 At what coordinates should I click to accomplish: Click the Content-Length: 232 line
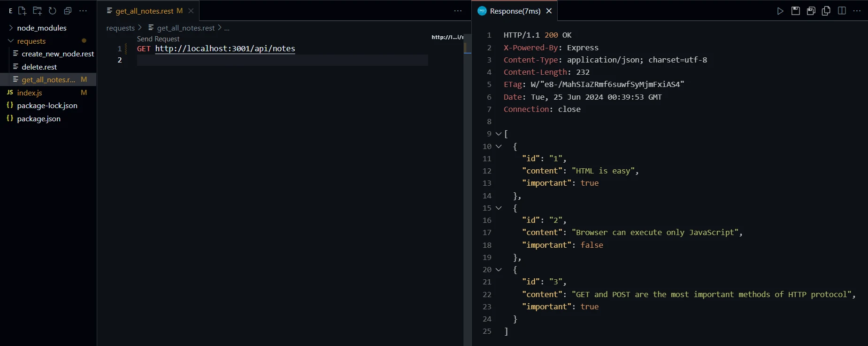tap(546, 72)
